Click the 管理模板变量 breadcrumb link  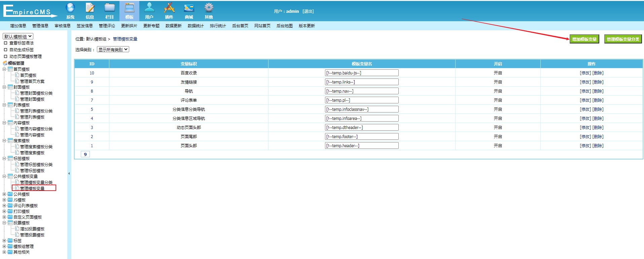pos(125,39)
